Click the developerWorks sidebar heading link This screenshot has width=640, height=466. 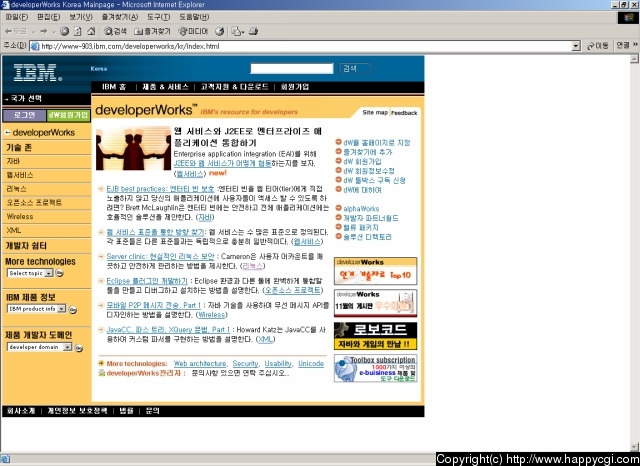pyautogui.click(x=44, y=132)
